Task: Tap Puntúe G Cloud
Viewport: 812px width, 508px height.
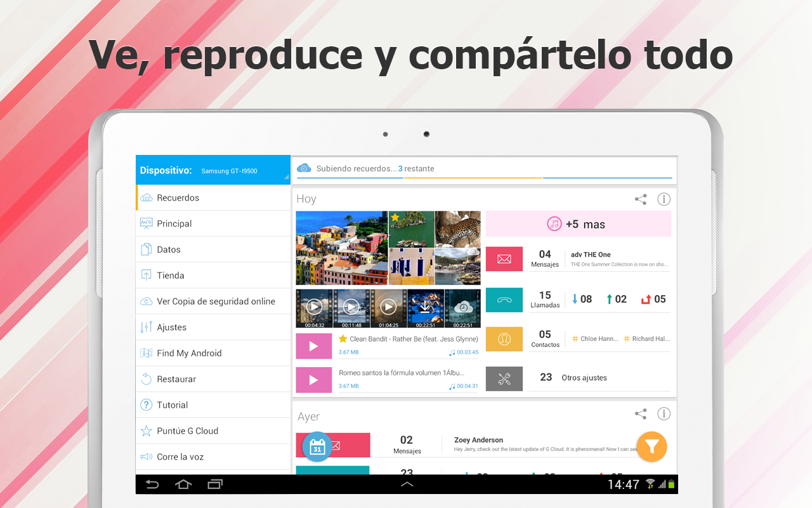Action: click(x=213, y=431)
